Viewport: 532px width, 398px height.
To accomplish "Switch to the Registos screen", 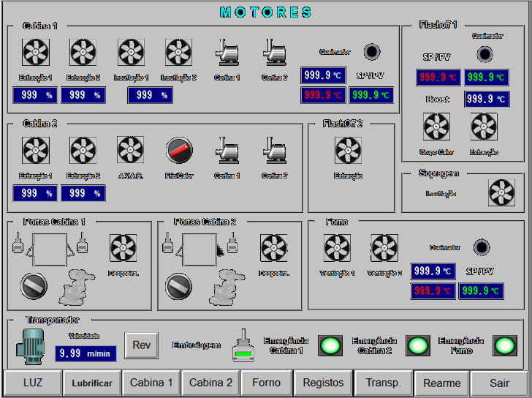I will pyautogui.click(x=323, y=383).
